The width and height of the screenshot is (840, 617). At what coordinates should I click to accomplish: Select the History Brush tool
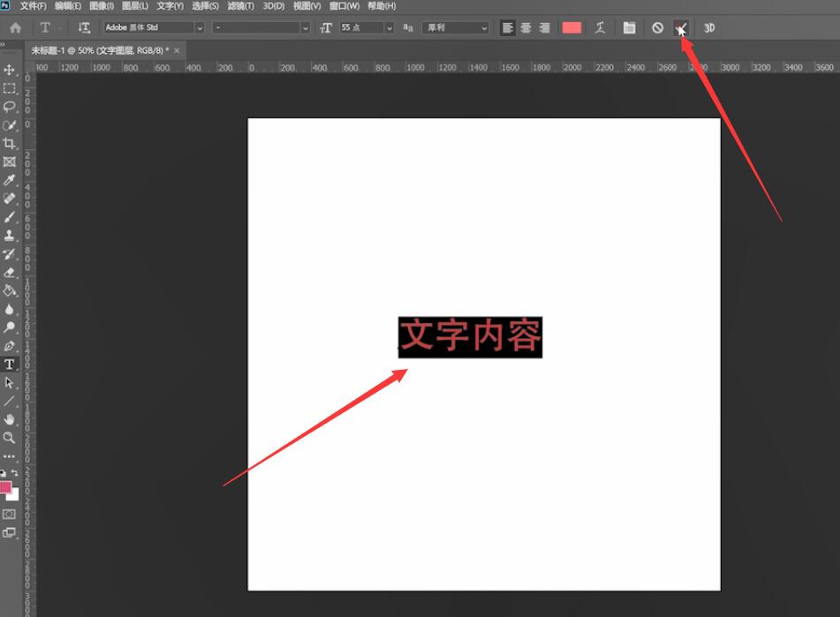pos(9,253)
